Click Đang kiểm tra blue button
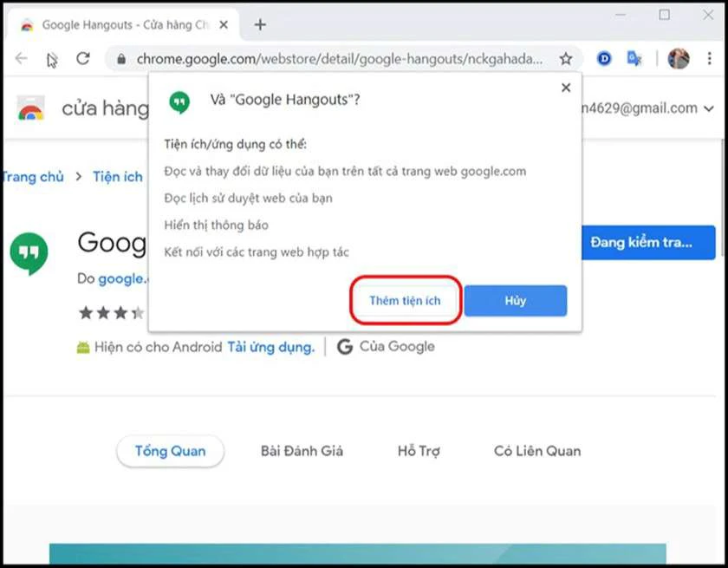This screenshot has width=728, height=568. tap(648, 243)
